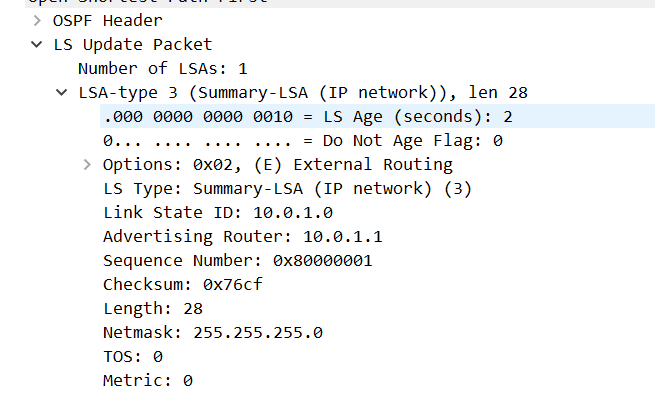This screenshot has height=411, width=655.
Task: Expand the Options 0x02 arrow
Action: [87, 164]
